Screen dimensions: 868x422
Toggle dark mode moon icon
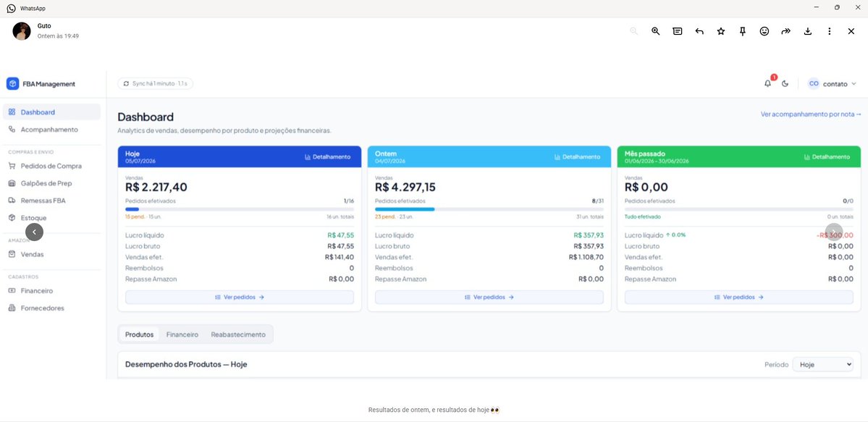coord(785,84)
